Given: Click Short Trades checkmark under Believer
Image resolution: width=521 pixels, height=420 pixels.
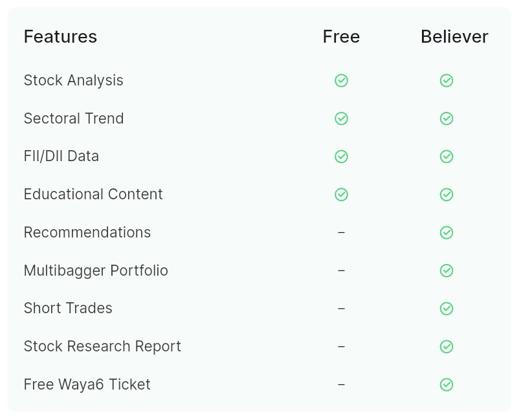Looking at the screenshot, I should [446, 309].
